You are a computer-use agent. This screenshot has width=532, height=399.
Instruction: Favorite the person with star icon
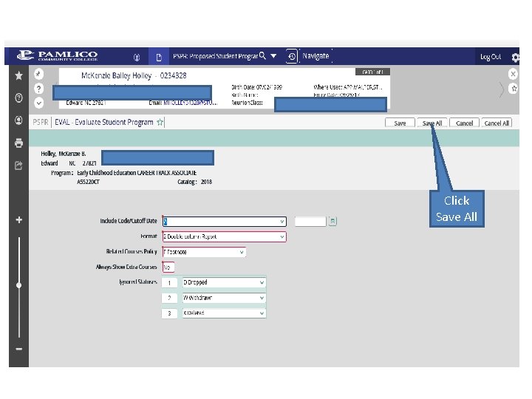coord(514,89)
